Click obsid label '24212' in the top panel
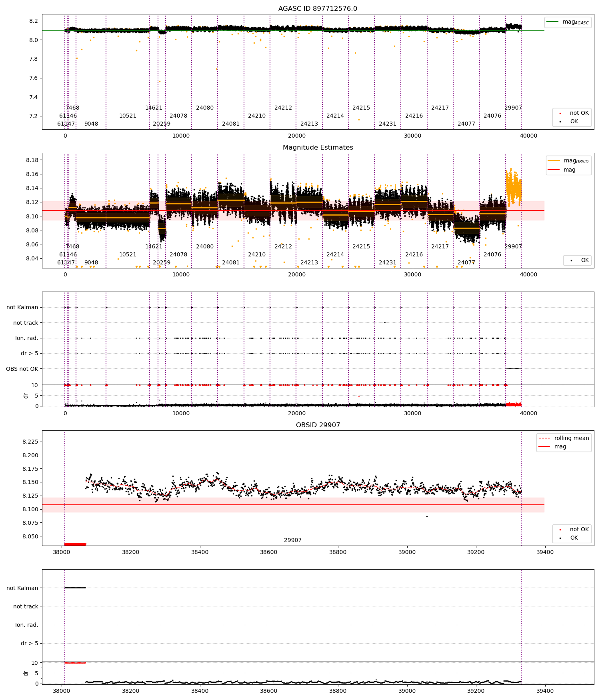600x700 pixels. (283, 108)
